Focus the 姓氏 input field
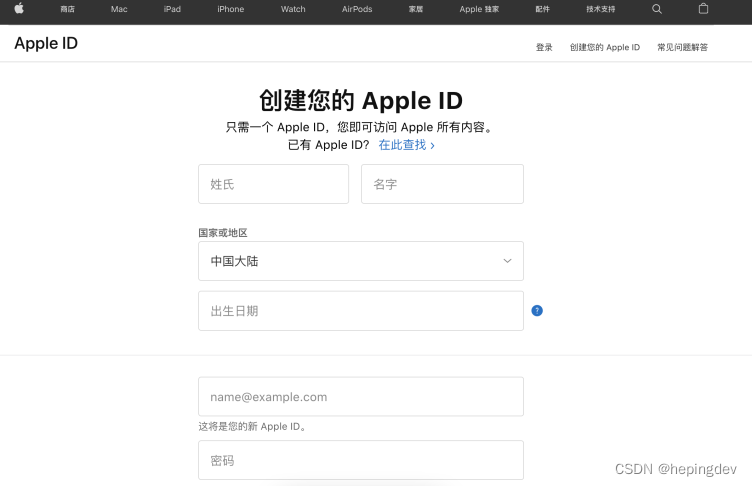Screen dimensions: 752x486 (273, 184)
